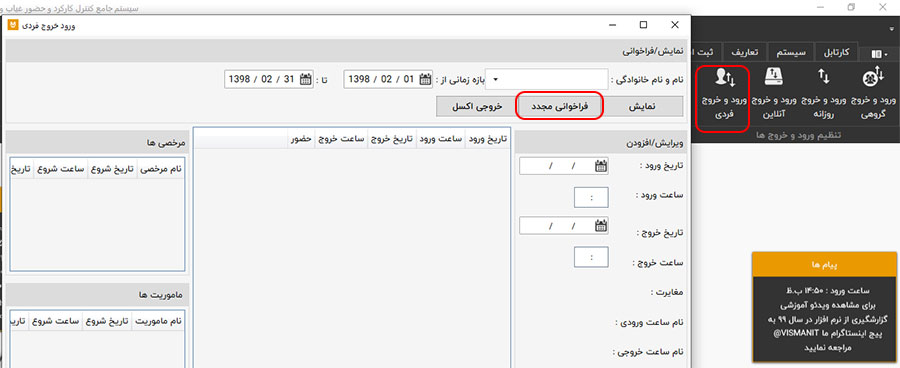Screen dimensions: 900x368
Task: Open the dropdown arrow at the ribbon's top right
Action: (x=892, y=29)
